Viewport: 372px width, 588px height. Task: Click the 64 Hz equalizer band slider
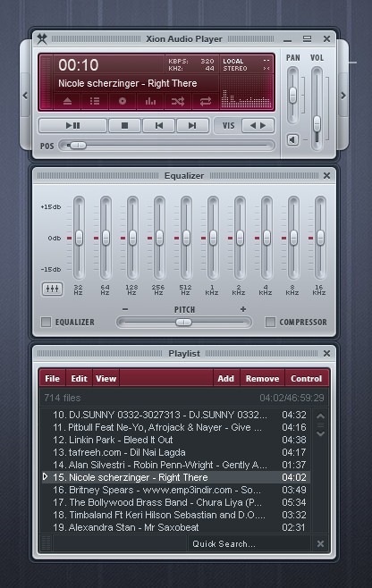pos(106,238)
